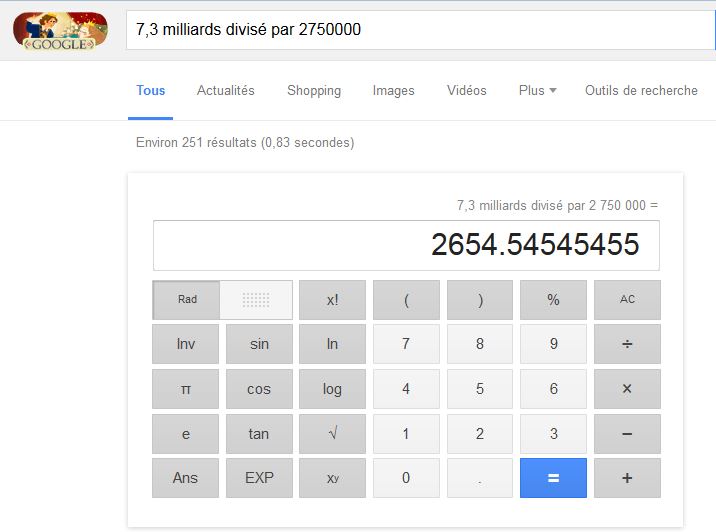The height and width of the screenshot is (532, 716).
Task: Click digit 5 on calculator
Action: point(480,389)
